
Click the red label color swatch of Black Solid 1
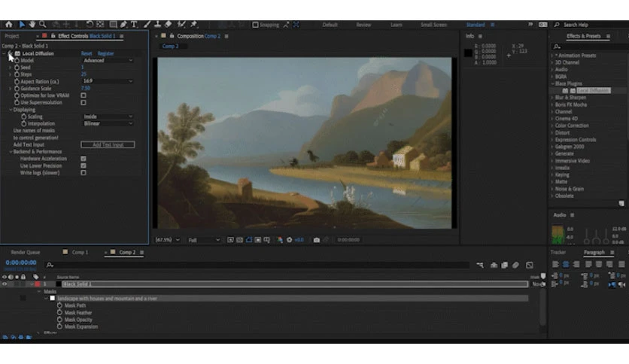[x=38, y=284]
